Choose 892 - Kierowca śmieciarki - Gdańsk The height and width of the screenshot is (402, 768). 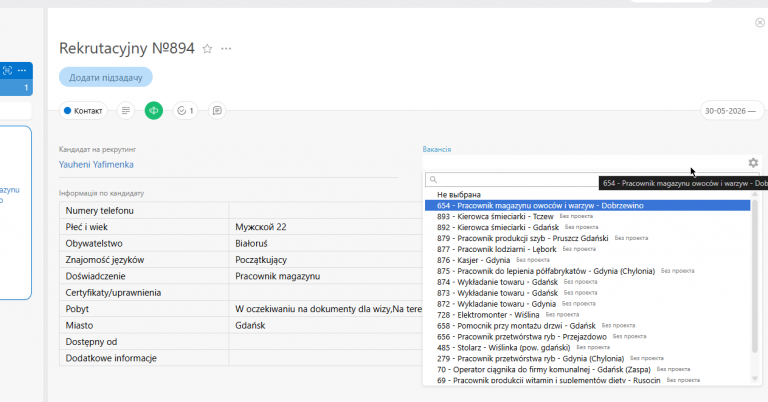(x=588, y=227)
